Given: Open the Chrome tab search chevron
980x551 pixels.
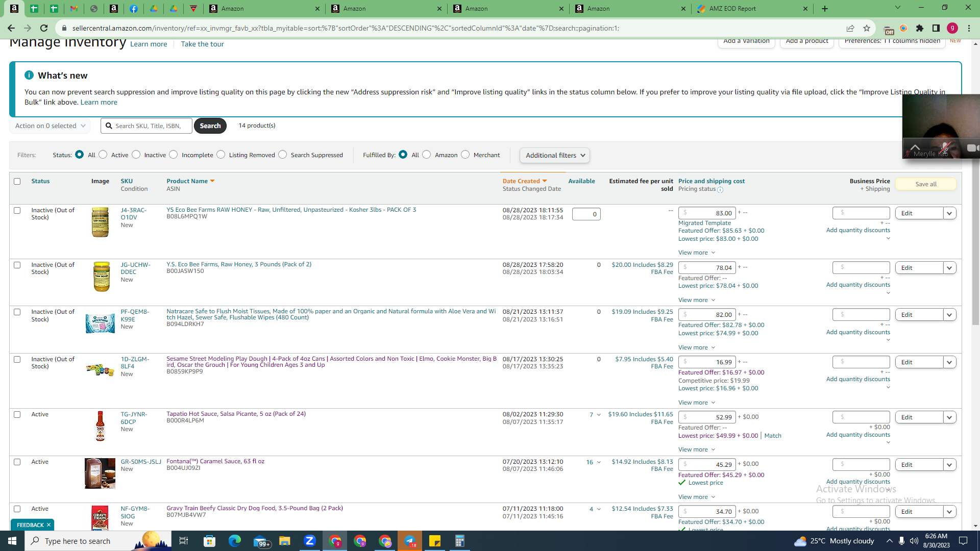Looking at the screenshot, I should click(898, 8).
